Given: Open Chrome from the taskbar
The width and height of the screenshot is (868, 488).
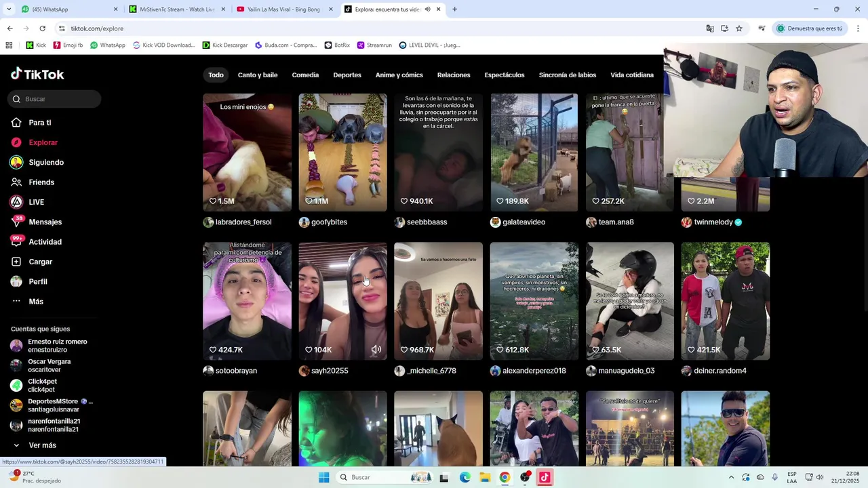Looking at the screenshot, I should pos(505,477).
